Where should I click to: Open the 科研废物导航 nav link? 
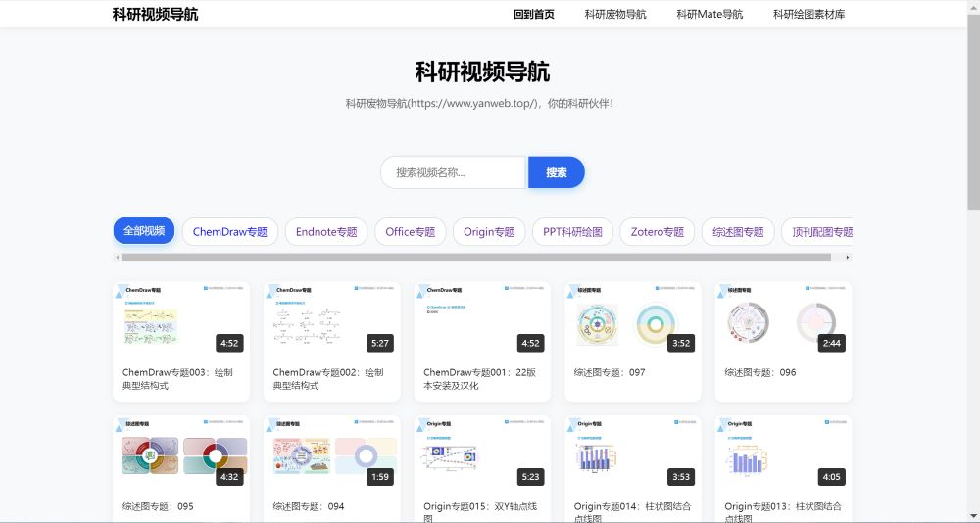pyautogui.click(x=615, y=14)
